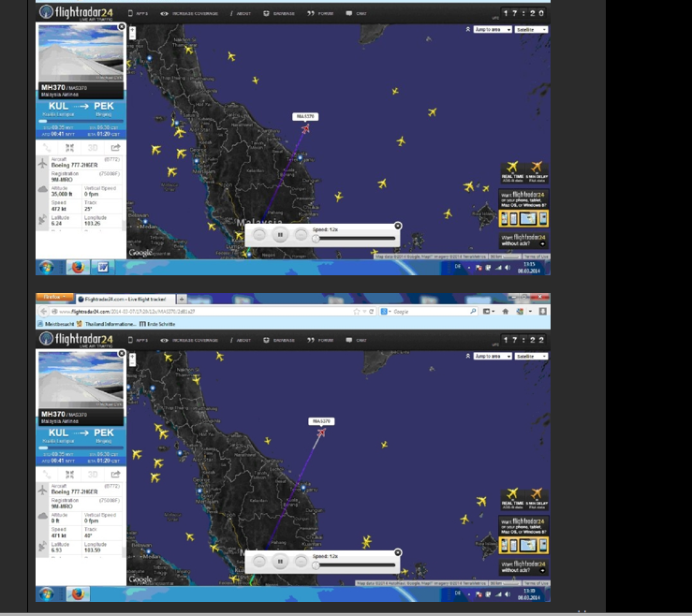Open the Apps menu in the 17:20 view
The height and width of the screenshot is (616, 692).
(x=138, y=14)
